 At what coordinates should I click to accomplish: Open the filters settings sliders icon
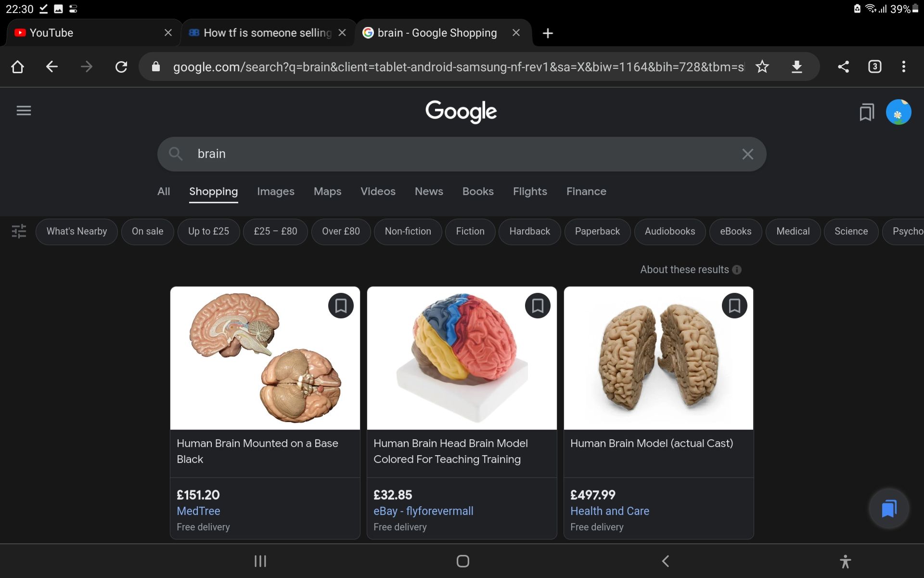pos(19,231)
